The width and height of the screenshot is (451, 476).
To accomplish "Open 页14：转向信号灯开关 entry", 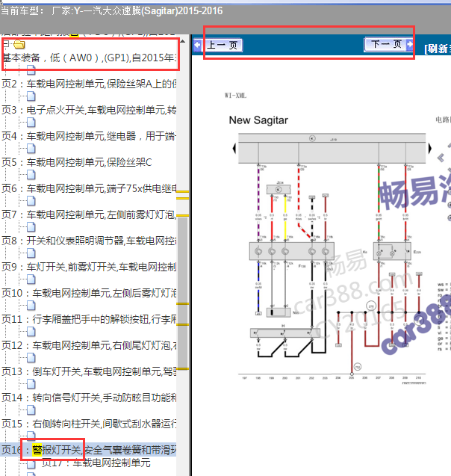I will click(x=89, y=397).
